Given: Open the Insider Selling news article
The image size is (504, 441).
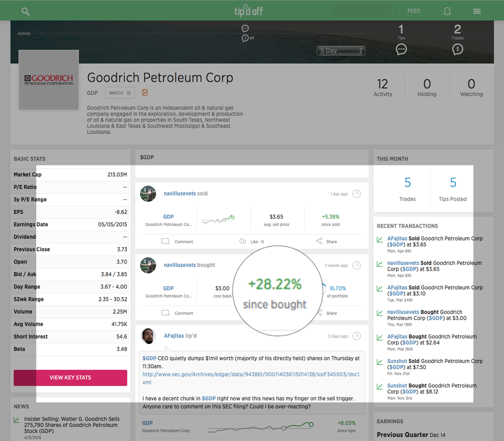Looking at the screenshot, I should [x=72, y=425].
